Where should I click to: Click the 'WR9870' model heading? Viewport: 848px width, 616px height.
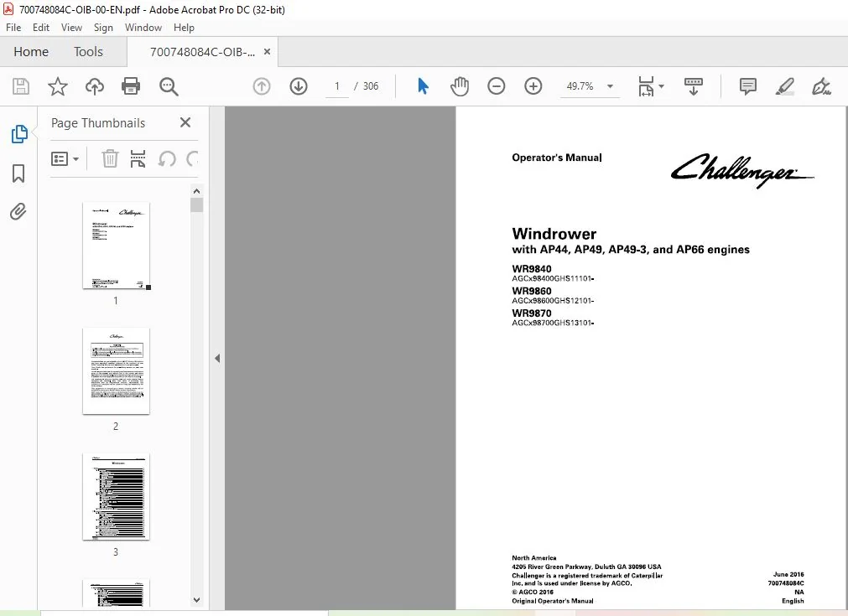tap(532, 313)
